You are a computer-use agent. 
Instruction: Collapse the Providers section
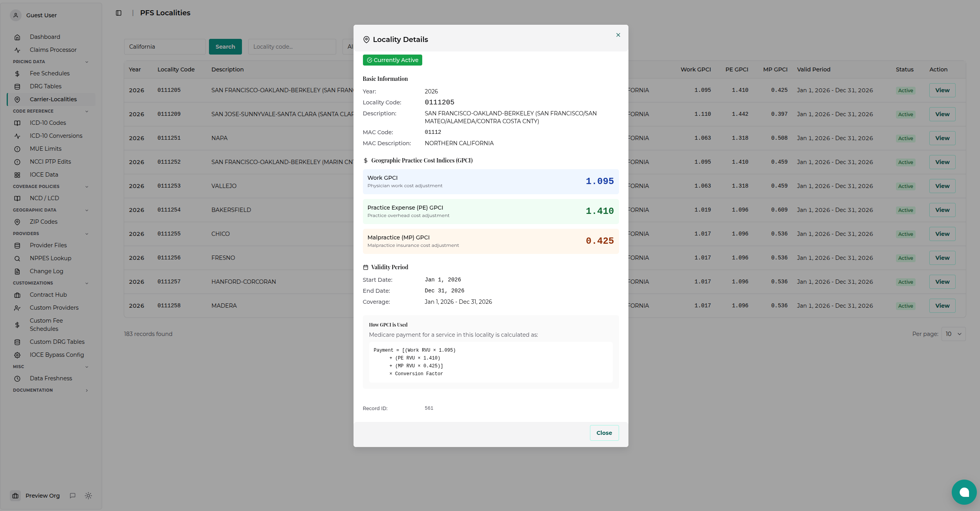tap(87, 234)
